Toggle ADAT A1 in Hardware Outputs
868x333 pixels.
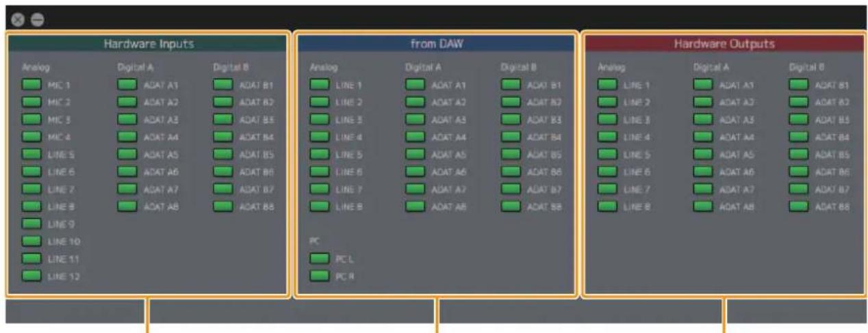pyautogui.click(x=704, y=85)
